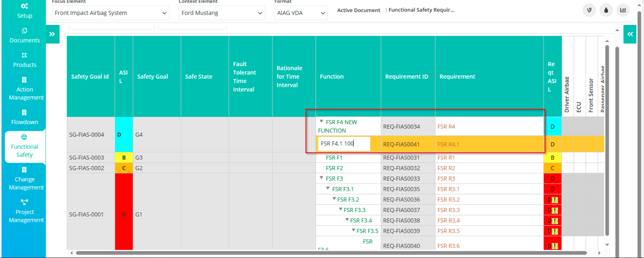The width and height of the screenshot is (644, 258).
Task: Open requirement FSR R4
Action: (x=446, y=127)
